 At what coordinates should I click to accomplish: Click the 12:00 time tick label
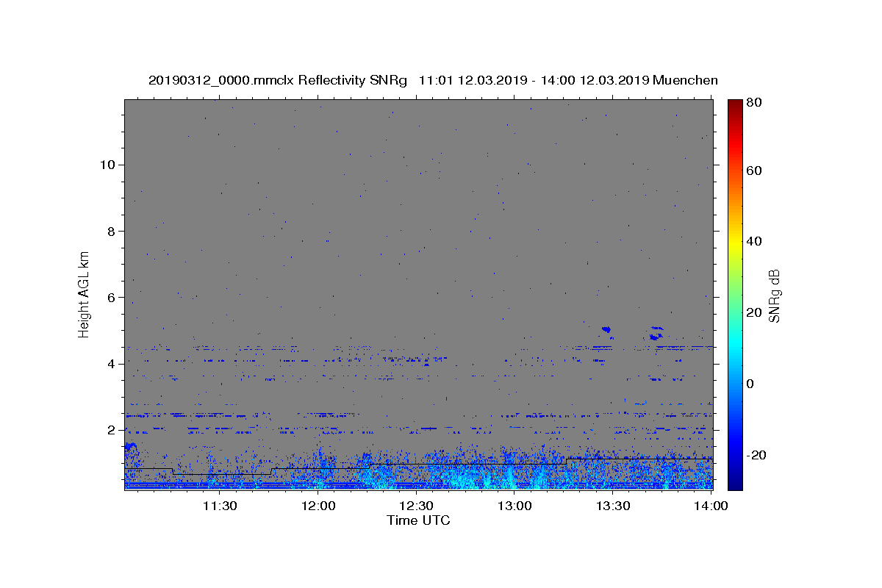[x=318, y=506]
